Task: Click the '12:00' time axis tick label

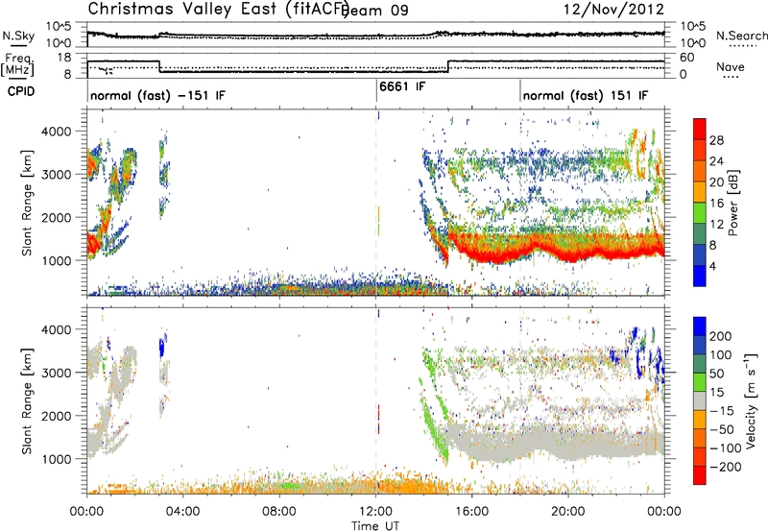Action: 375,512
